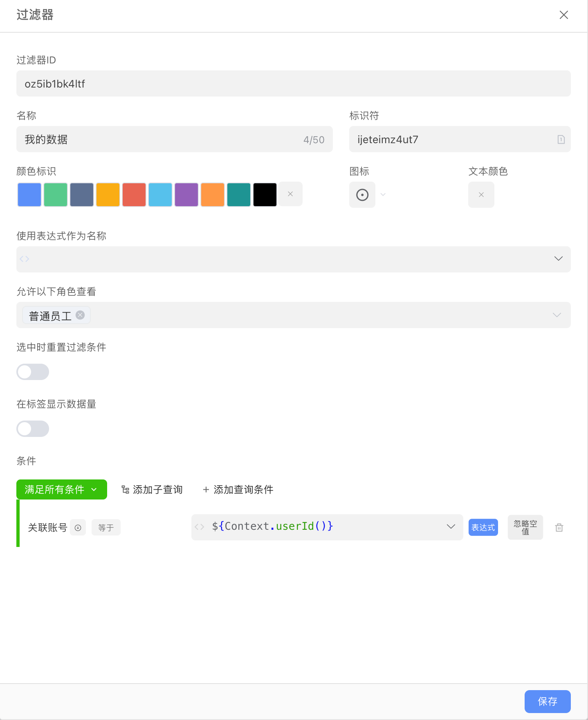Open the 允许以下角色查看 role dropdown
This screenshot has width=588, height=720.
[x=557, y=315]
